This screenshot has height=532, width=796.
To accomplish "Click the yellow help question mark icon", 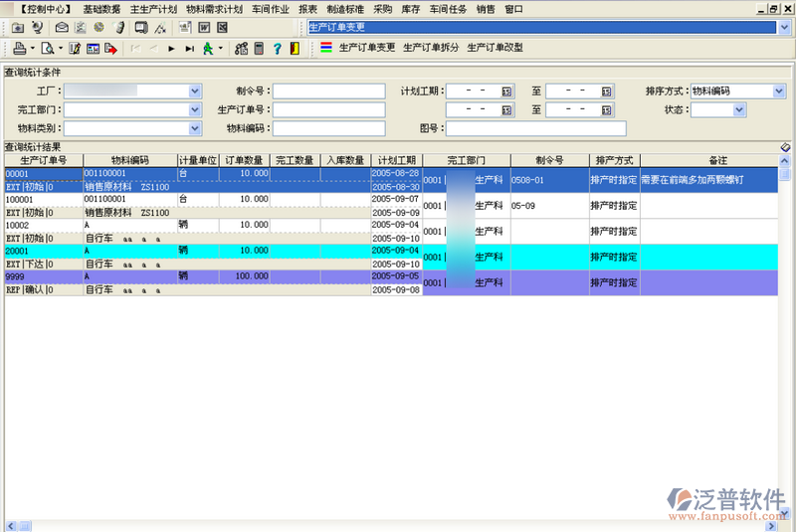I will [x=278, y=48].
